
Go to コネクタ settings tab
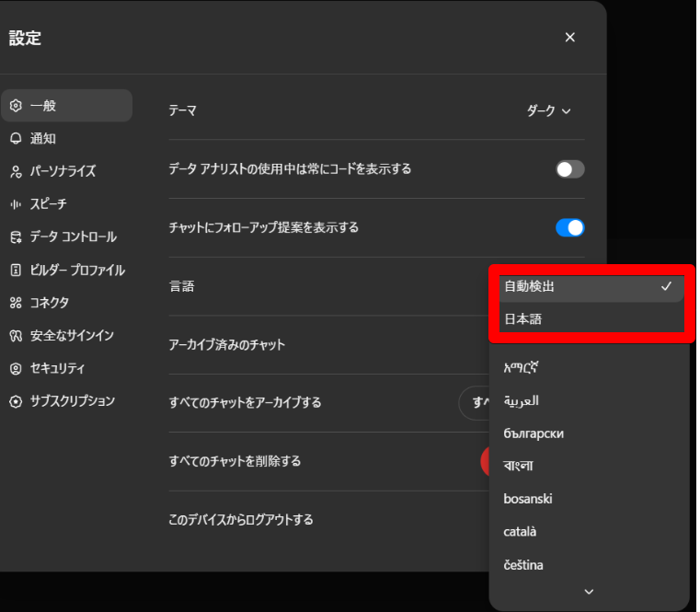67,303
